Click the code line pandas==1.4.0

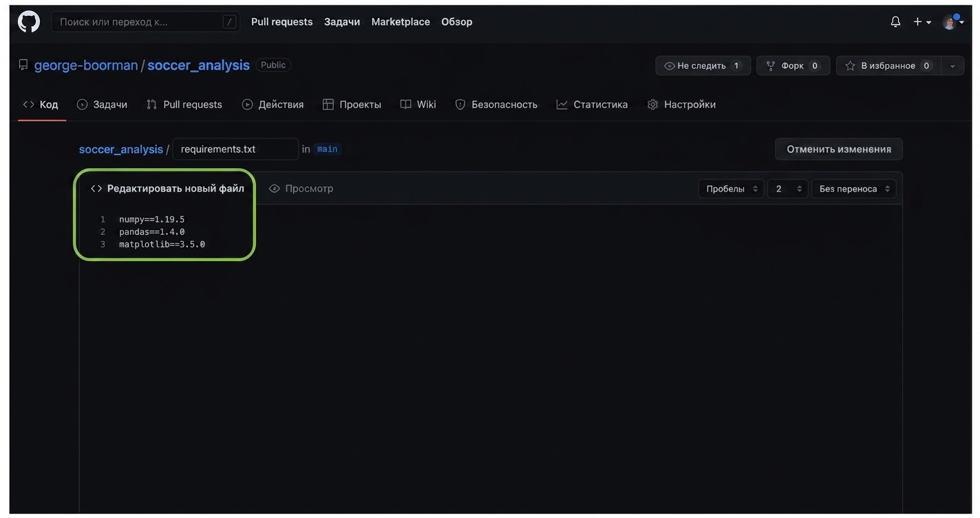click(152, 232)
